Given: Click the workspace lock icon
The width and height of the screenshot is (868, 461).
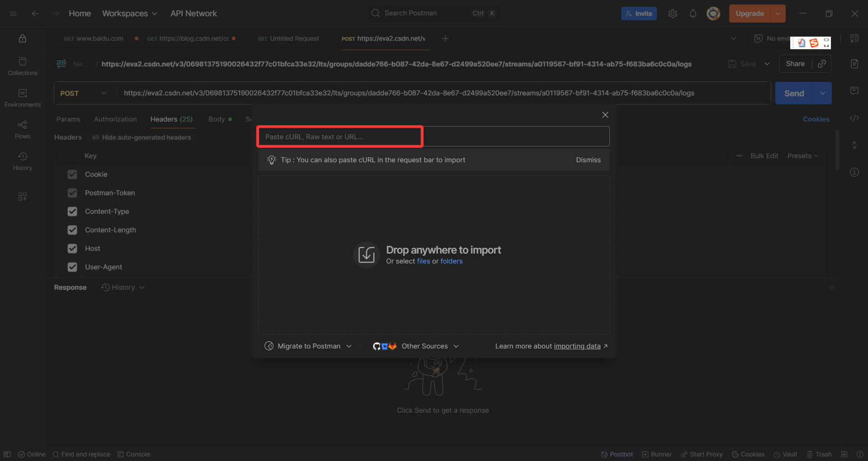Looking at the screenshot, I should point(23,38).
